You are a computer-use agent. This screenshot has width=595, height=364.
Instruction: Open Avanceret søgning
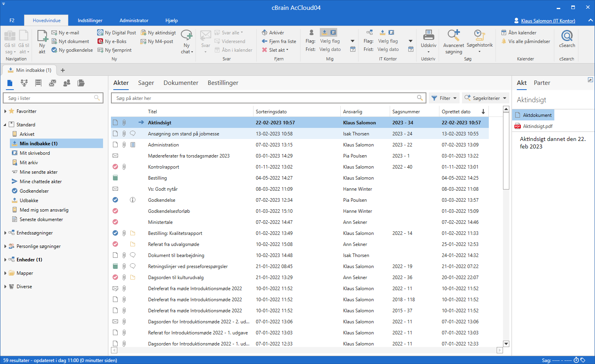click(x=454, y=41)
